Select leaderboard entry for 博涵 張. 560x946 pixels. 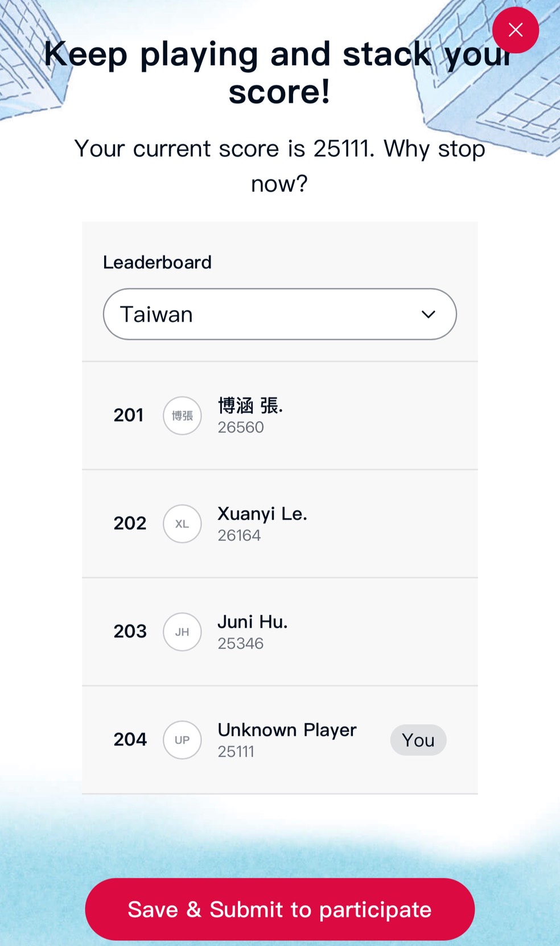pos(279,416)
